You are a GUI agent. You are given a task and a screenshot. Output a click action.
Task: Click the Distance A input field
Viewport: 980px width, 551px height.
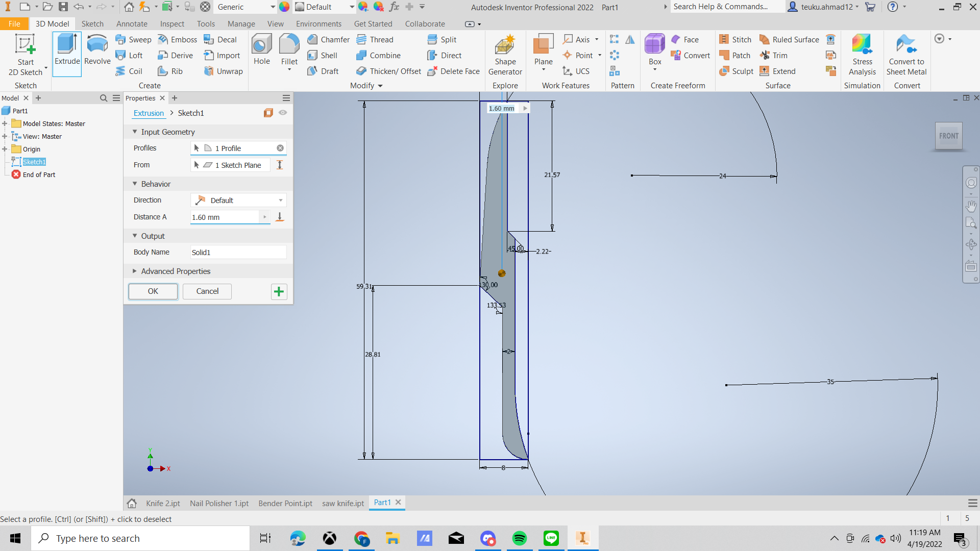225,217
